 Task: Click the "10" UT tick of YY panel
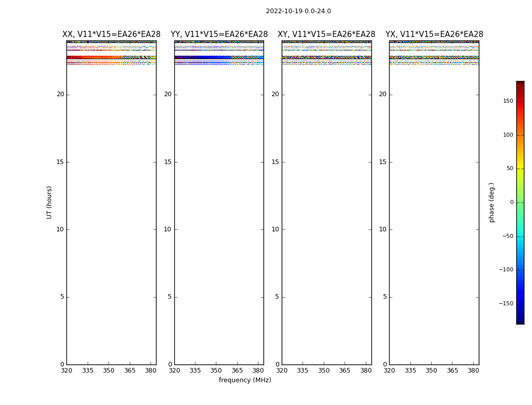point(168,229)
